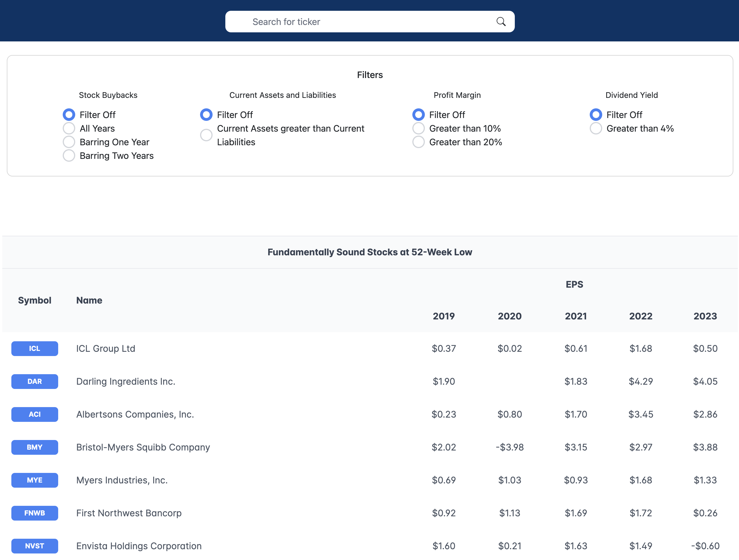Turn Stock Buybacks filter off
The width and height of the screenshot is (739, 560).
point(69,115)
